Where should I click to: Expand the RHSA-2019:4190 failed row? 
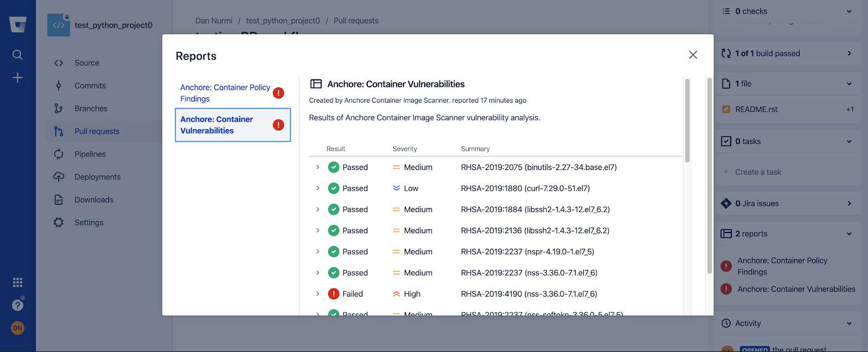click(317, 294)
